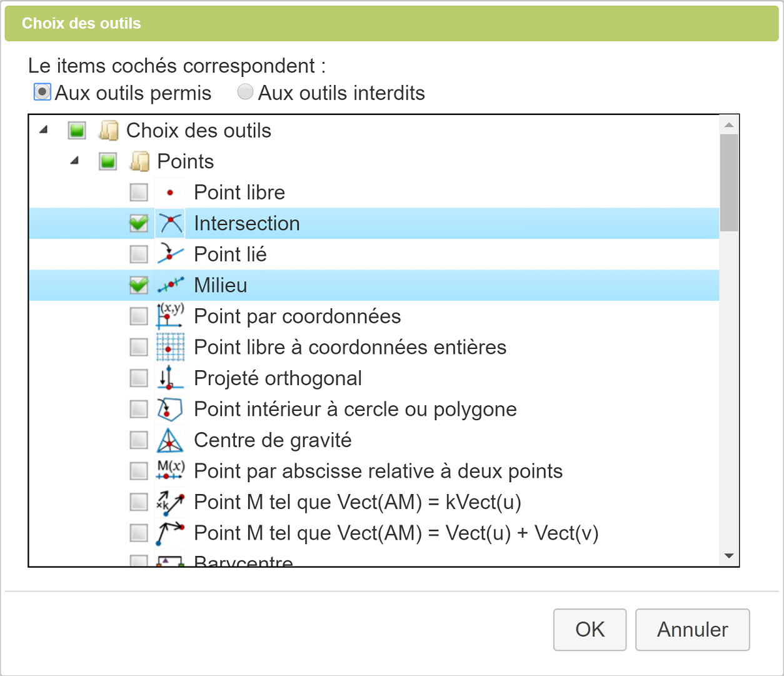784x676 pixels.
Task: Select the Intersection tool icon
Action: click(x=170, y=223)
